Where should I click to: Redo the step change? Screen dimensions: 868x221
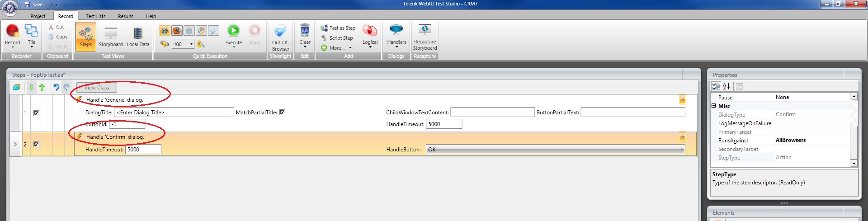(66, 87)
